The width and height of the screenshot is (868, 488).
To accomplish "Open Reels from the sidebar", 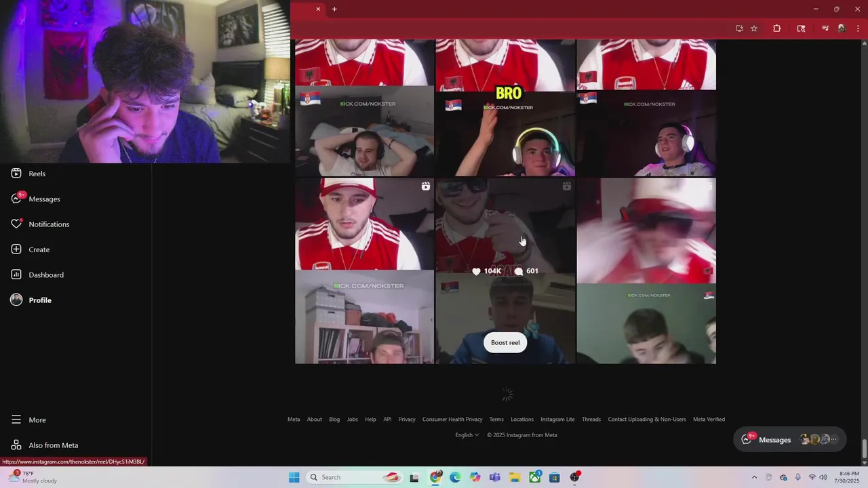I will 28,174.
